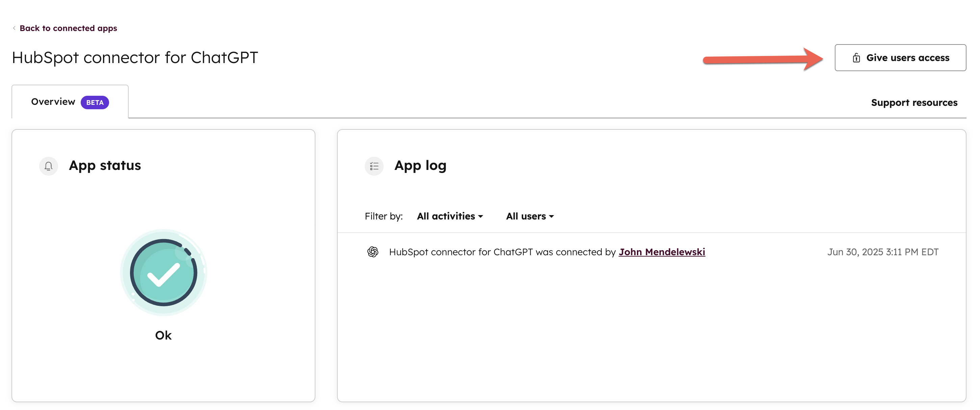Click the OpenAI logo in the log entry
The width and height of the screenshot is (980, 410).
[x=373, y=252]
